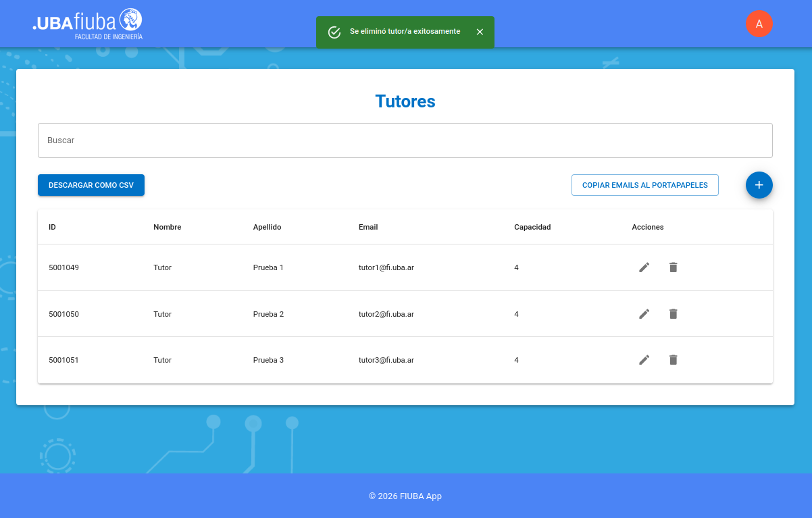812x518 pixels.
Task: Click the pencil icon for Prueba 2
Action: pyautogui.click(x=644, y=314)
